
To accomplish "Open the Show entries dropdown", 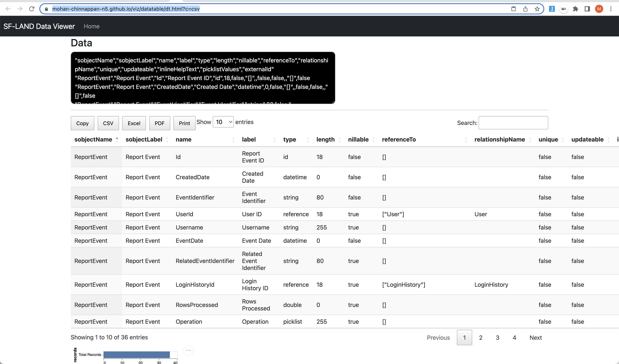I will 223,122.
